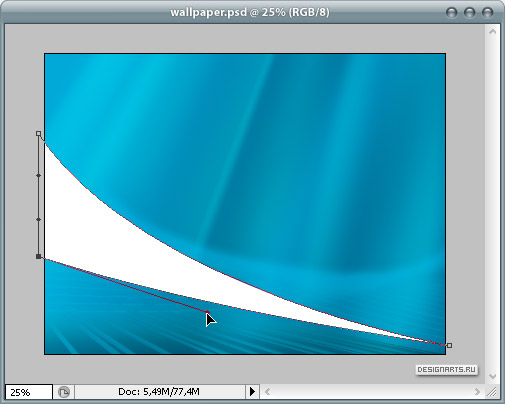The height and width of the screenshot is (404, 505).
Task: Click the vertical scrollbar up arrow
Action: pos(493,32)
